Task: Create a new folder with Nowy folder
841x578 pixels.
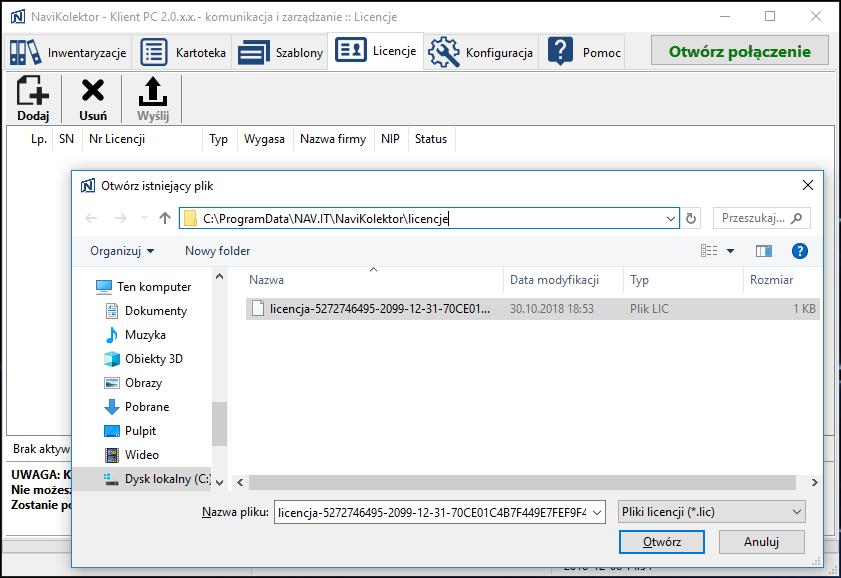Action: pos(217,251)
